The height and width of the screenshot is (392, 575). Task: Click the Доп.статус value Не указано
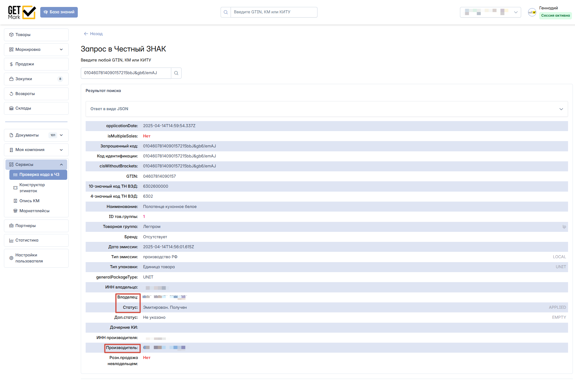[x=154, y=318]
